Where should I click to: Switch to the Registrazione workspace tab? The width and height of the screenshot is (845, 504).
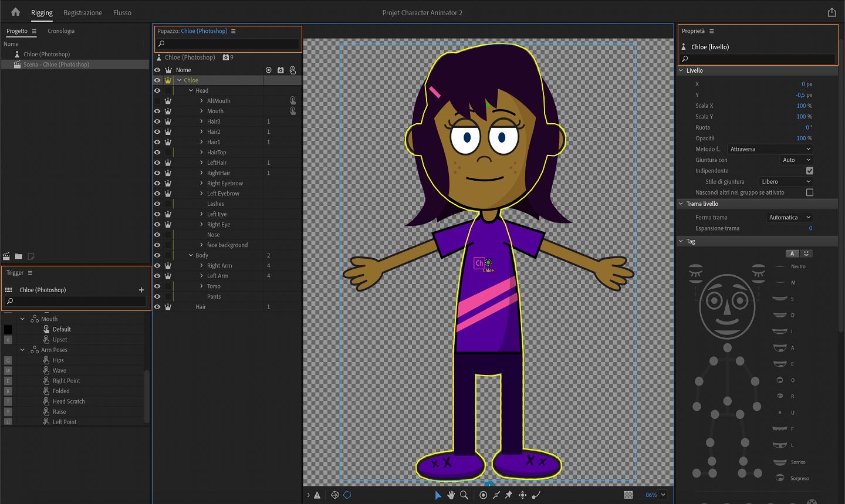point(83,12)
